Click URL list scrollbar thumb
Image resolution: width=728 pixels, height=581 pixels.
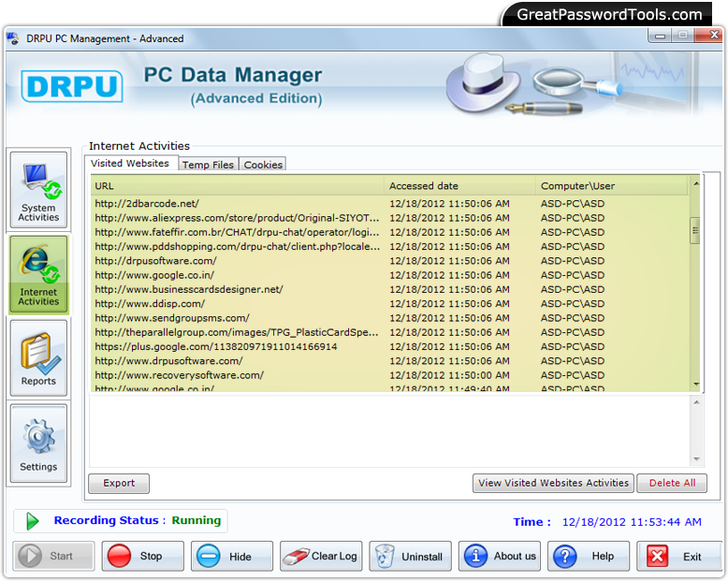[x=695, y=231]
